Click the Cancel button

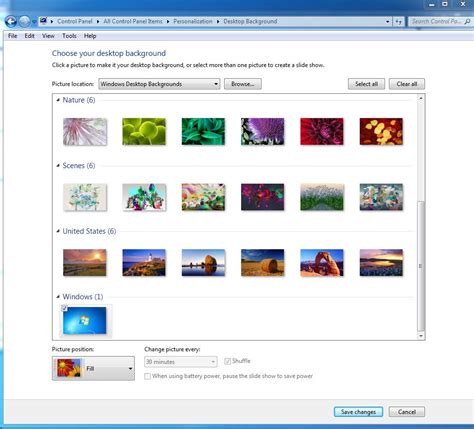click(x=407, y=412)
